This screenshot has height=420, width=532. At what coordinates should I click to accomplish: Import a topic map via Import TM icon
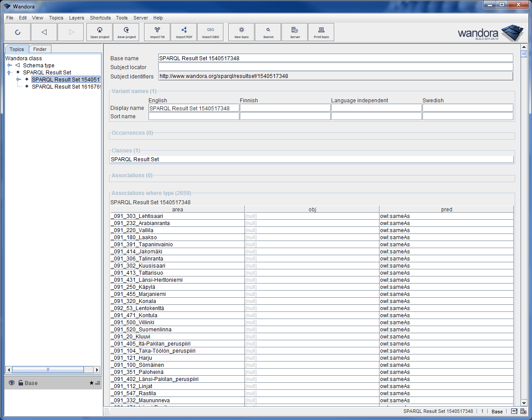click(156, 31)
